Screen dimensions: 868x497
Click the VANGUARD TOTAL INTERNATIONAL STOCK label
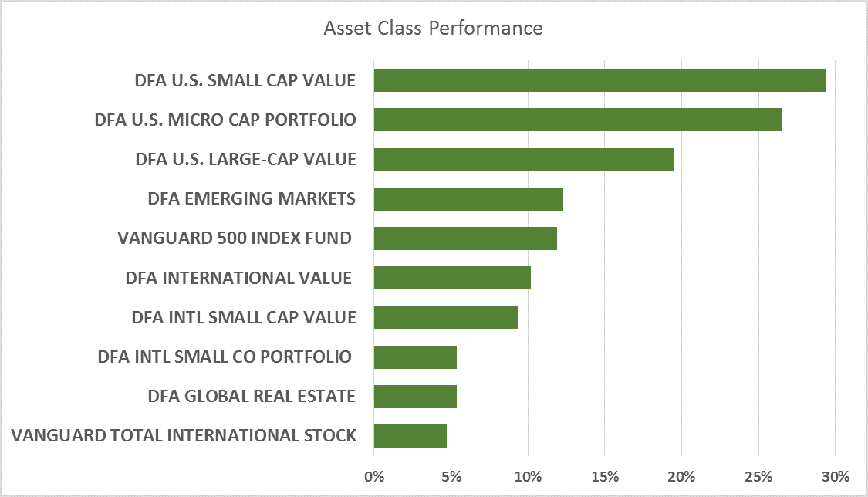pyautogui.click(x=184, y=436)
